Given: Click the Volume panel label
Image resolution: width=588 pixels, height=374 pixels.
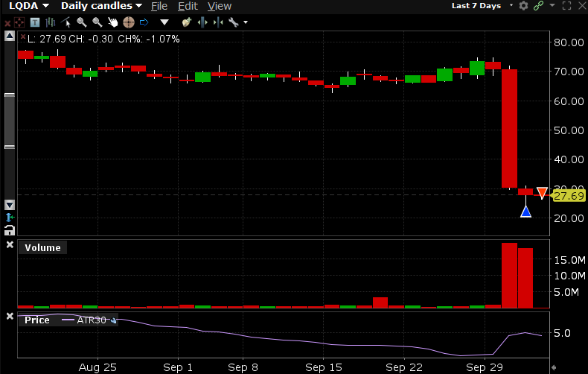Looking at the screenshot, I should [x=42, y=248].
